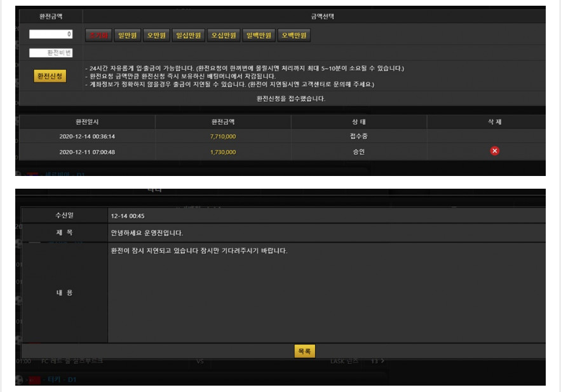Image resolution: width=561 pixels, height=392 pixels.
Task: Click the 접수중 status cell
Action: (x=358, y=136)
